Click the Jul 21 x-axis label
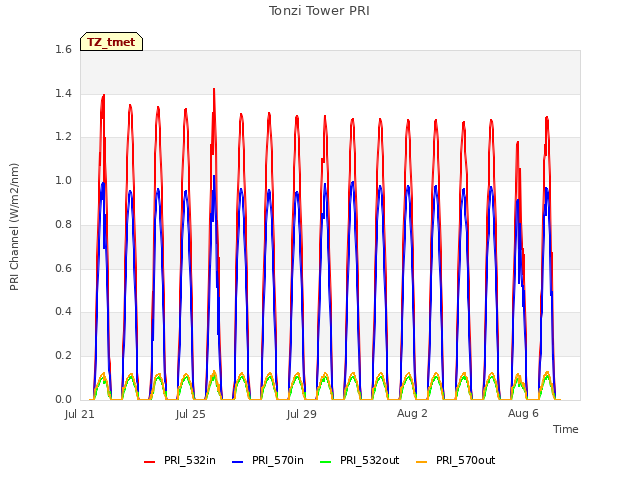The height and width of the screenshot is (480, 640). (80, 414)
